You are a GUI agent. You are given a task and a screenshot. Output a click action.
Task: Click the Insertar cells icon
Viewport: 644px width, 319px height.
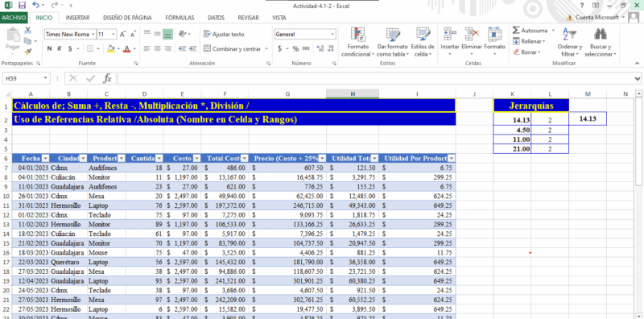[x=450, y=34]
